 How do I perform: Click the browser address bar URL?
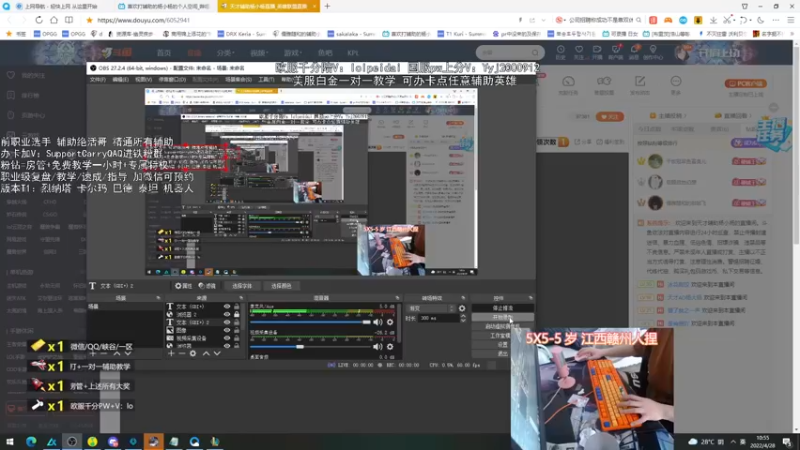[x=143, y=20]
